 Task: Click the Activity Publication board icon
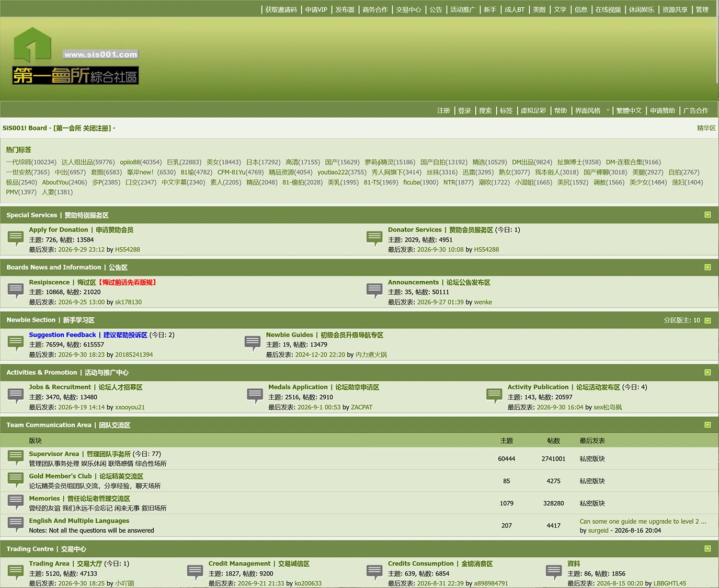tap(494, 396)
